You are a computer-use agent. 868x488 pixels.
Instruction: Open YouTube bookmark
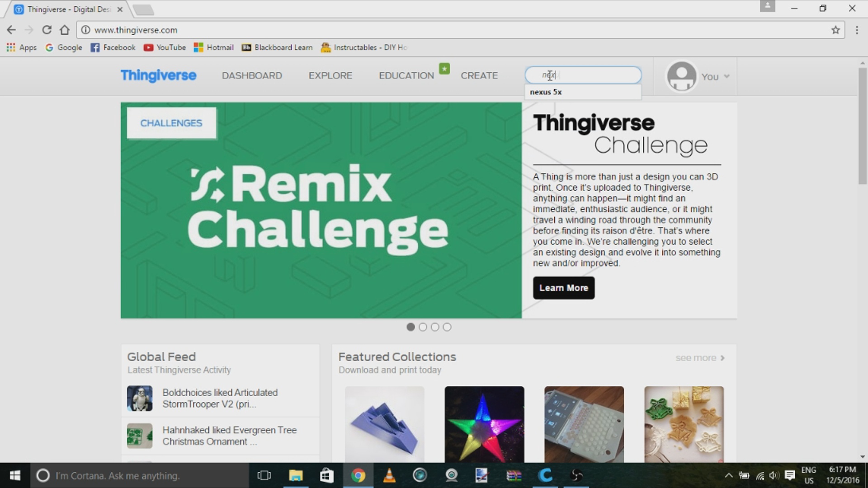(165, 47)
